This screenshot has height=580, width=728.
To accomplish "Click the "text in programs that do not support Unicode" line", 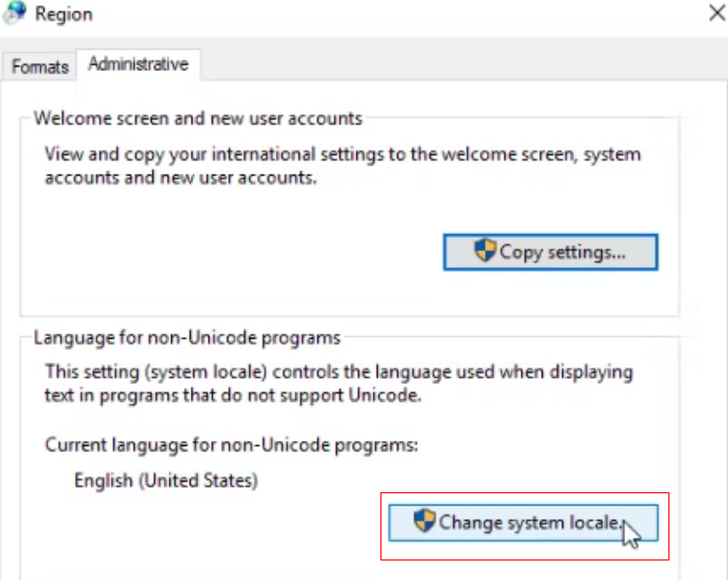I will (x=232, y=395).
